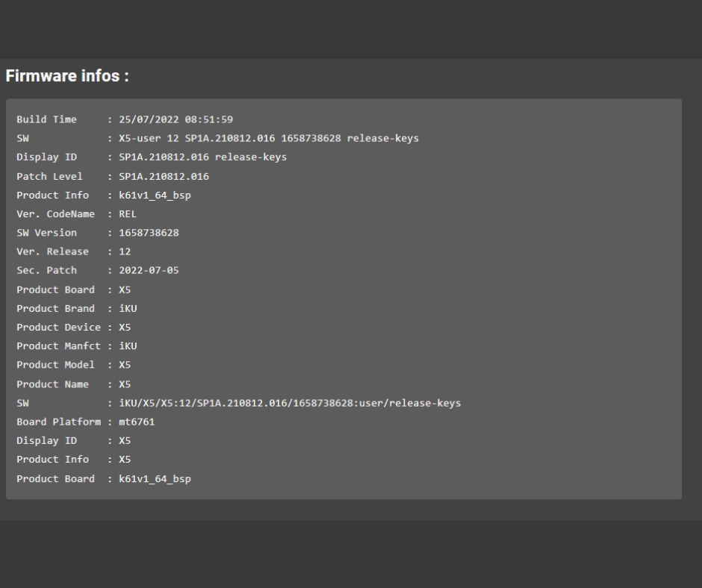Click the "SW Version" label
The image size is (702, 588).
46,233
